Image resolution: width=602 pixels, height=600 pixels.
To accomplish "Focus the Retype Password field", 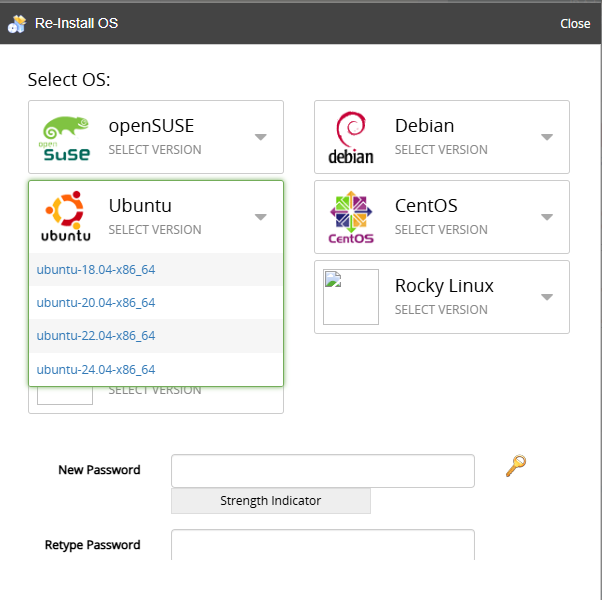I will 323,544.
